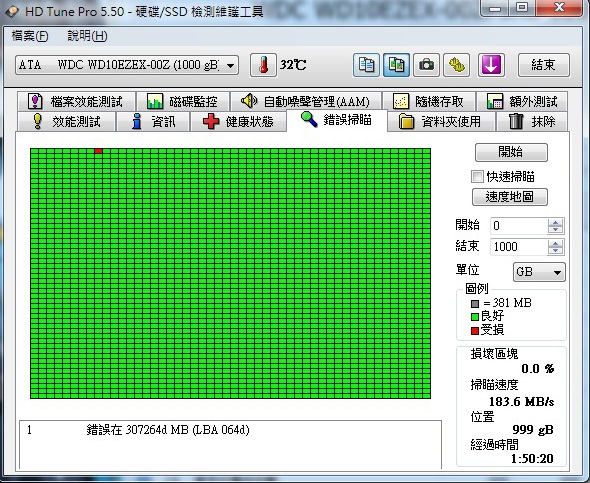Screen dimensions: 590x483
Task: Select the error entry in the log list
Action: pos(230,430)
